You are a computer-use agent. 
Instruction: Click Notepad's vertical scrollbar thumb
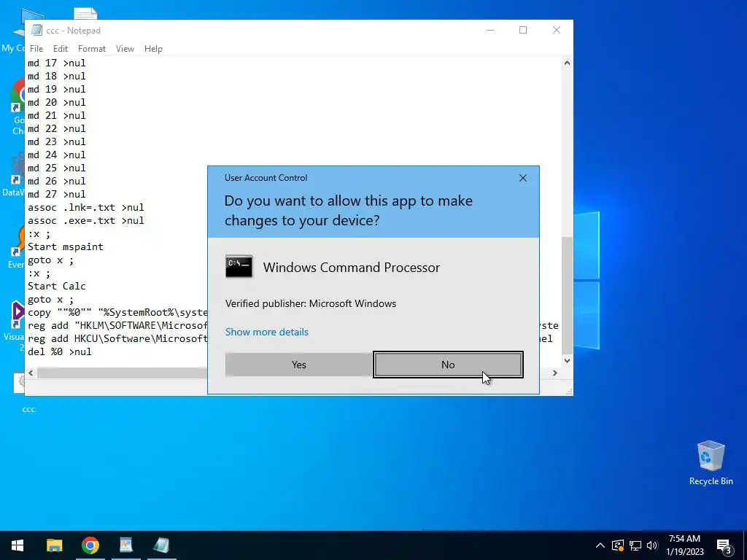[567, 295]
